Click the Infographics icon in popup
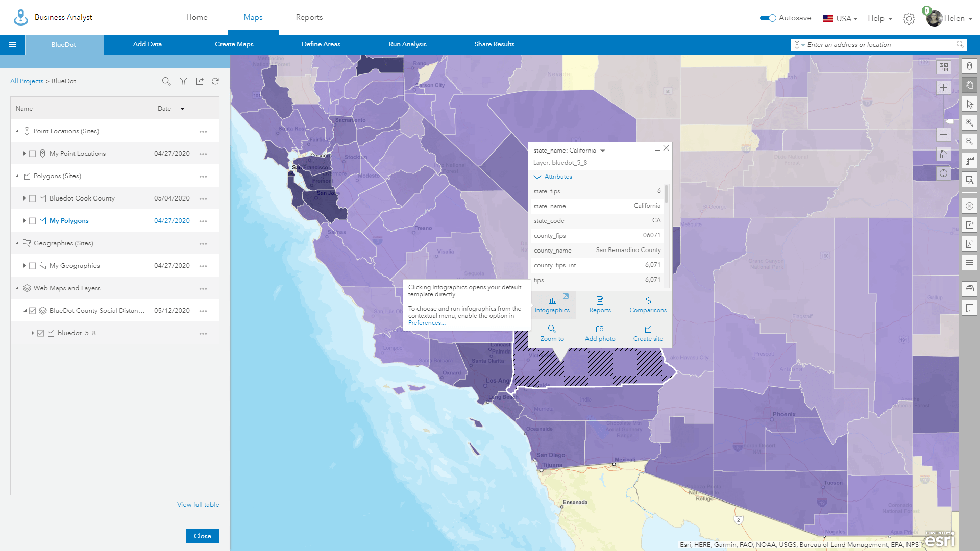This screenshot has height=551, width=980. (552, 301)
